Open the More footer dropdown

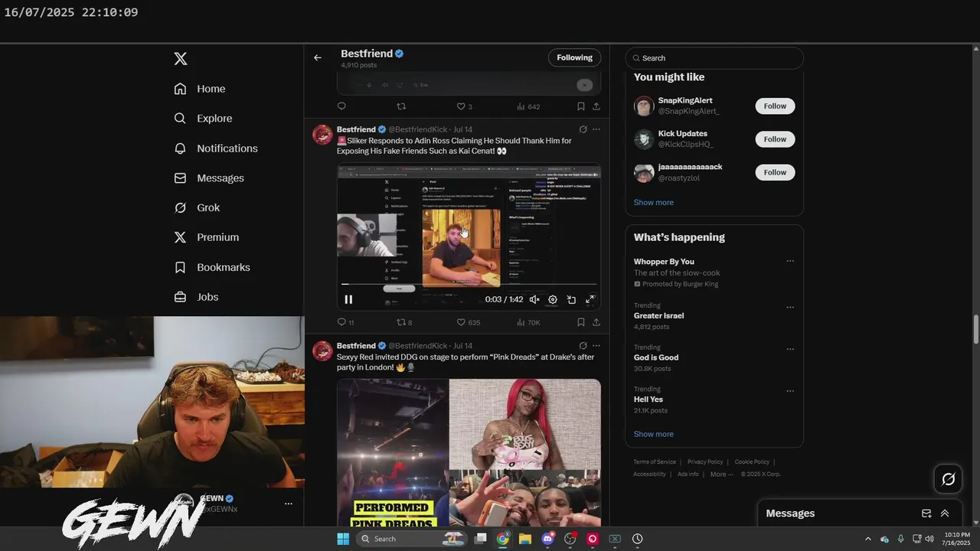pos(720,474)
